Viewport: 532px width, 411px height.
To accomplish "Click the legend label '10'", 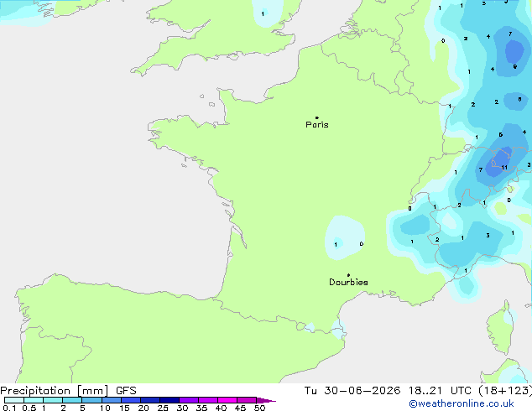I will [105, 408].
